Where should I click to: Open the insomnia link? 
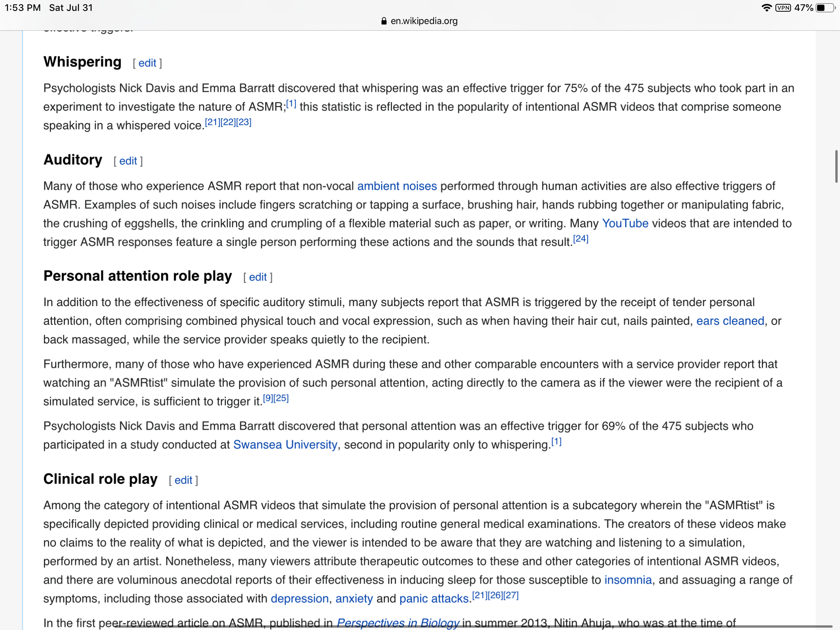(628, 580)
